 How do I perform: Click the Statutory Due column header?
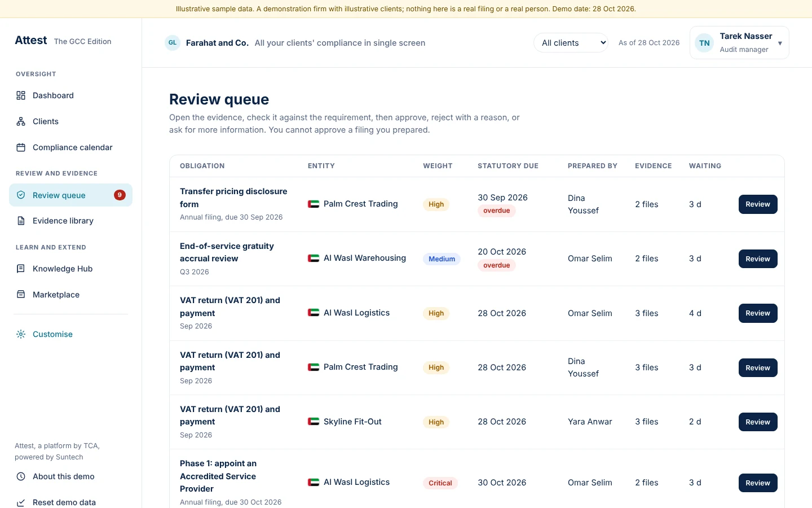[508, 166]
